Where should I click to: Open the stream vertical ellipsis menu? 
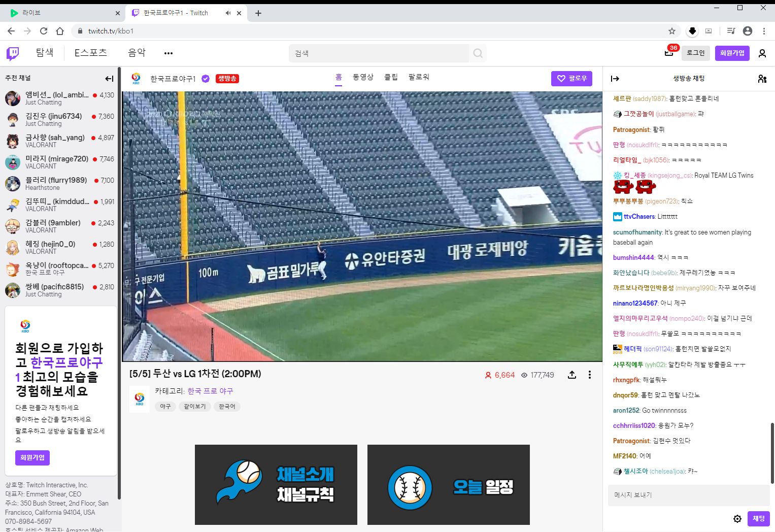pyautogui.click(x=589, y=375)
